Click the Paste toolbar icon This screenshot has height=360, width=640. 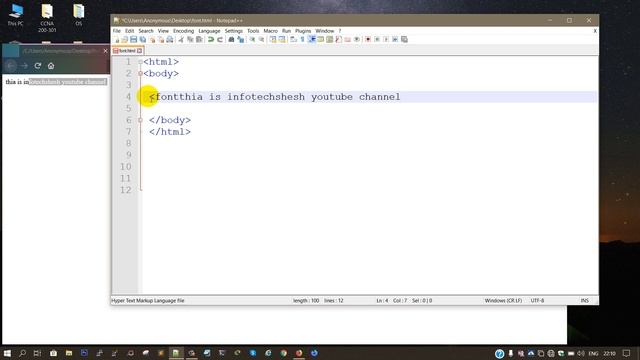199,40
